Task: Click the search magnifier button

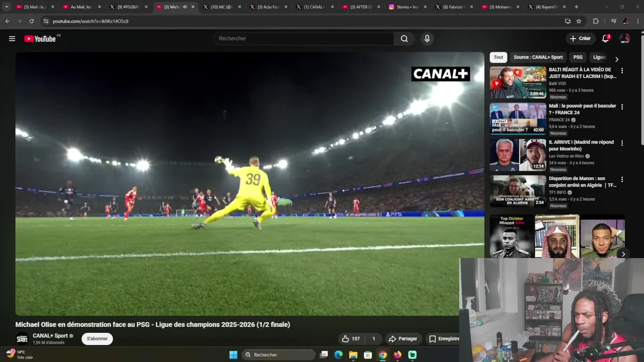Action: click(404, 39)
